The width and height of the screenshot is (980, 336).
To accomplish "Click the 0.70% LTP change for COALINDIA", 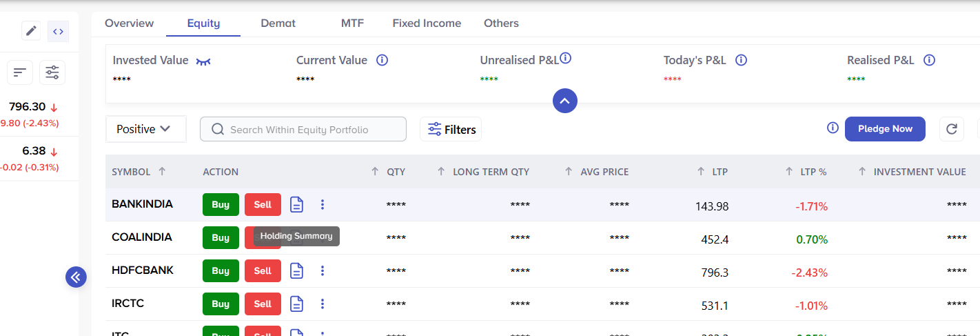I will coord(812,239).
